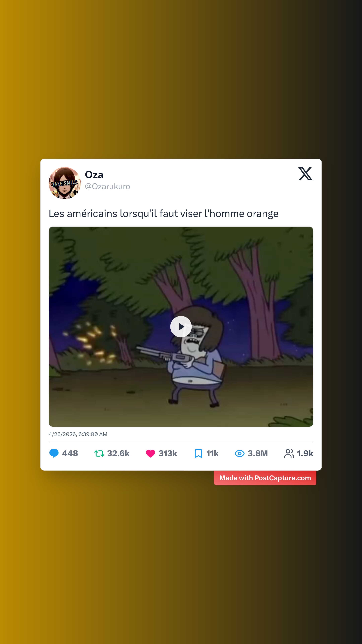Image resolution: width=362 pixels, height=644 pixels.
Task: Click the people icon beside 1.9k
Action: (289, 453)
